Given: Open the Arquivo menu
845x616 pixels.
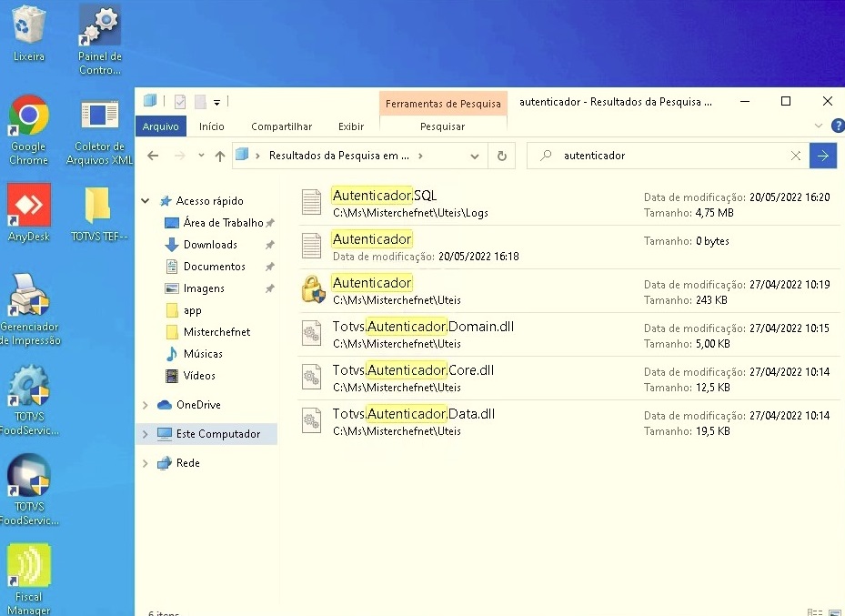Looking at the screenshot, I should 161,126.
